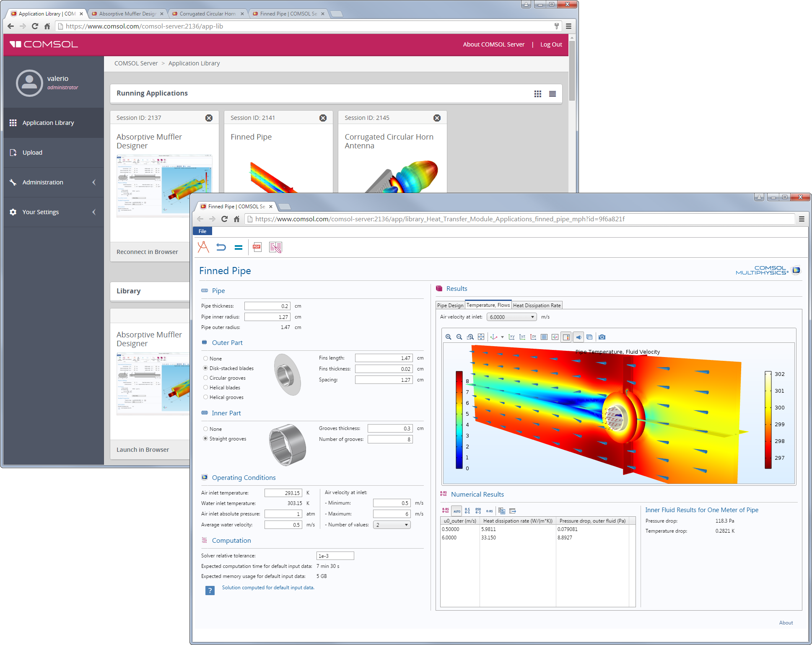Toggle transparency icon in graphics toolbar
This screenshot has width=812, height=645.
coord(589,337)
